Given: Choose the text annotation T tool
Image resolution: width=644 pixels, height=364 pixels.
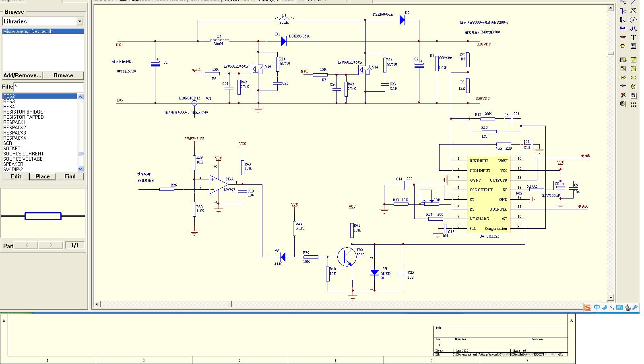Looking at the screenshot, I should (633, 37).
